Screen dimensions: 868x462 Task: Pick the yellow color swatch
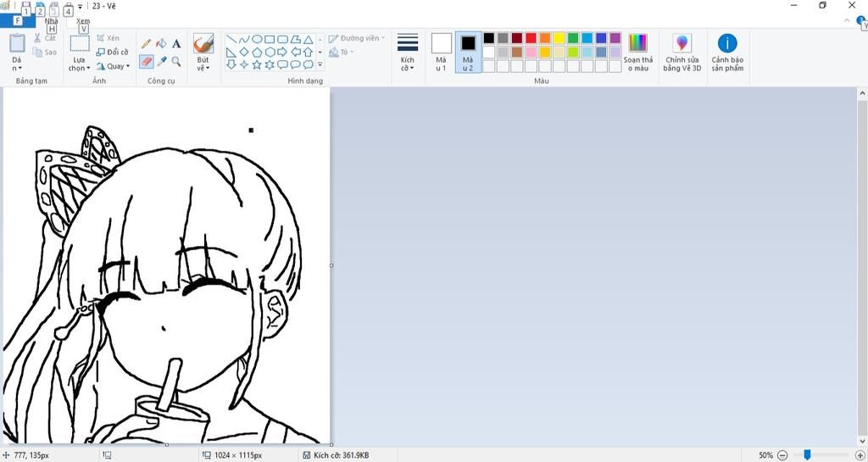click(x=559, y=37)
